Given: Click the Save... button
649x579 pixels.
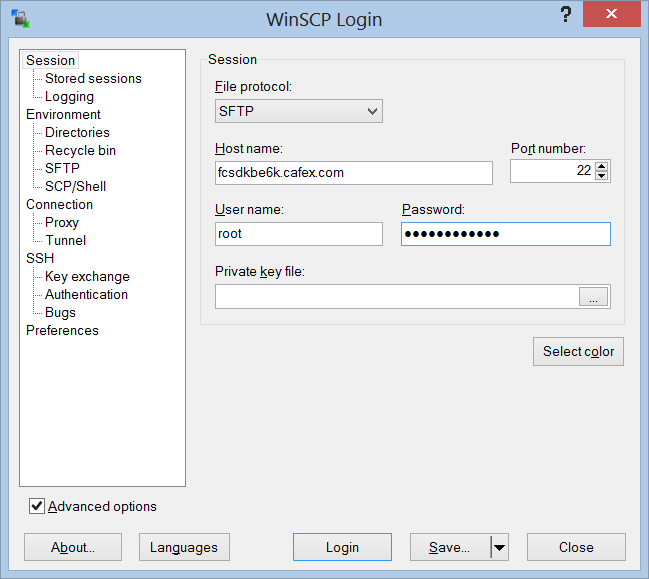Looking at the screenshot, I should [450, 547].
